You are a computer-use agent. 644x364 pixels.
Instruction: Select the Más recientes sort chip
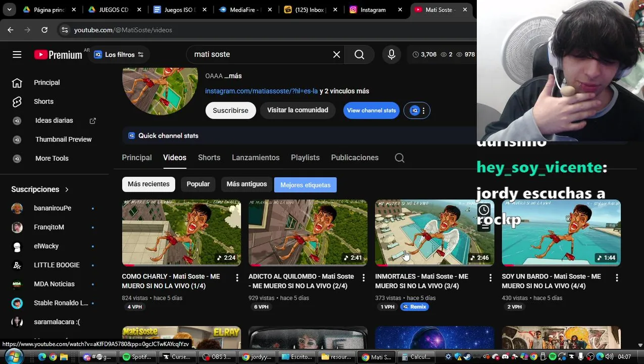click(148, 184)
